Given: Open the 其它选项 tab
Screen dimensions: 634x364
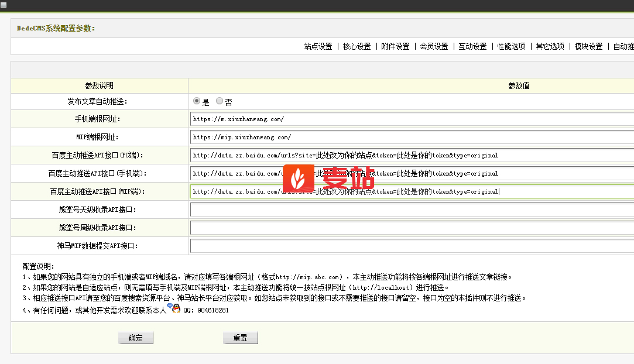Looking at the screenshot, I should [x=550, y=47].
